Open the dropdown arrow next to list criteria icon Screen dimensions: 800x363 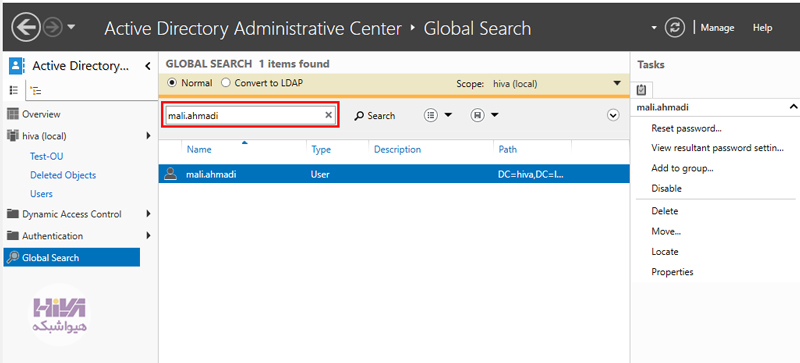[x=448, y=115]
